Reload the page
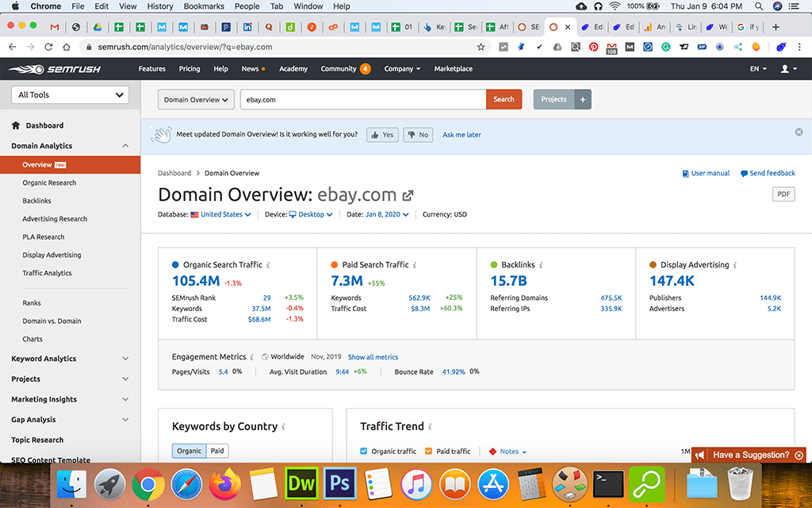 coord(48,47)
